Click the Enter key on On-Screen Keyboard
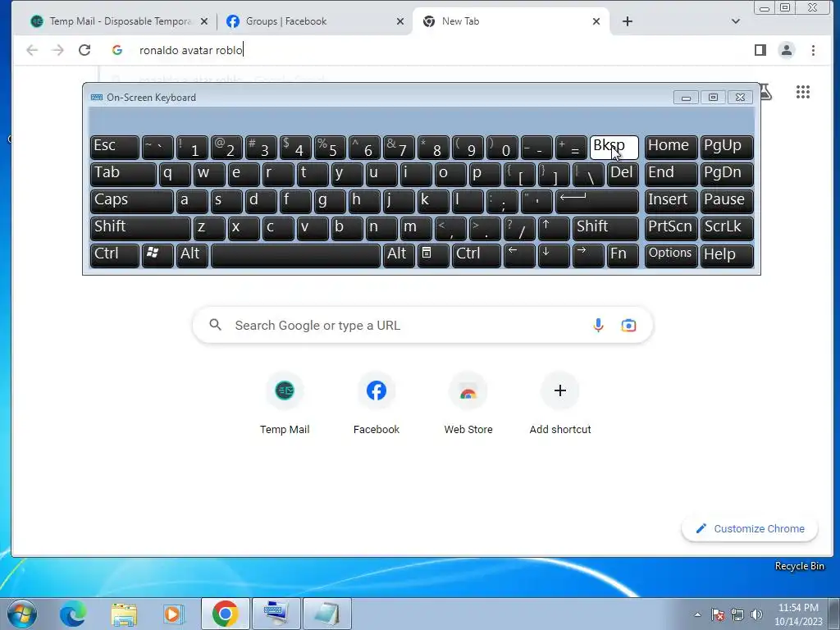The width and height of the screenshot is (840, 630). [597, 202]
